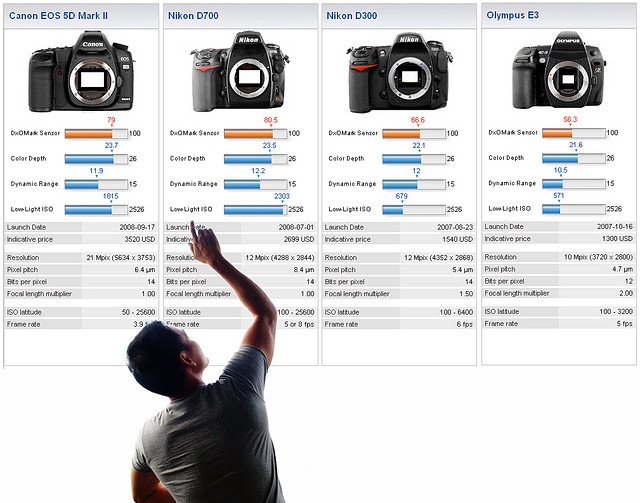Open the Nikon D700 title link

tap(193, 16)
